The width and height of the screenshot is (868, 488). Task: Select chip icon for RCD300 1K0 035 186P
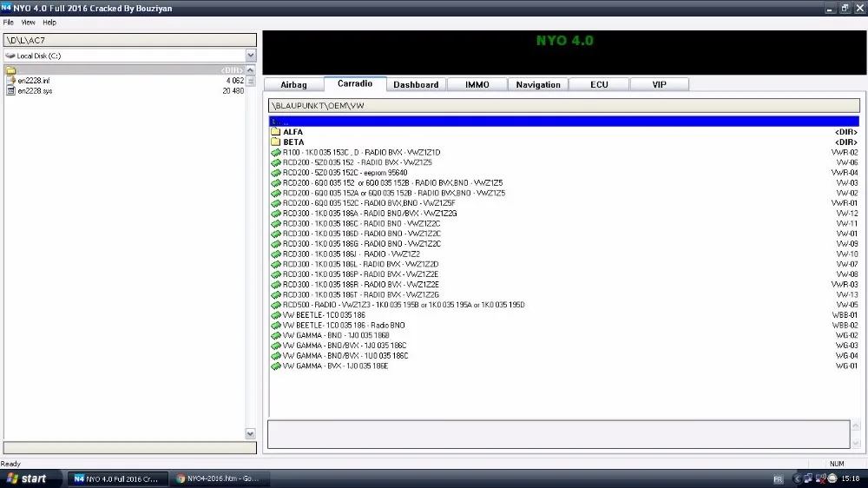(x=276, y=274)
